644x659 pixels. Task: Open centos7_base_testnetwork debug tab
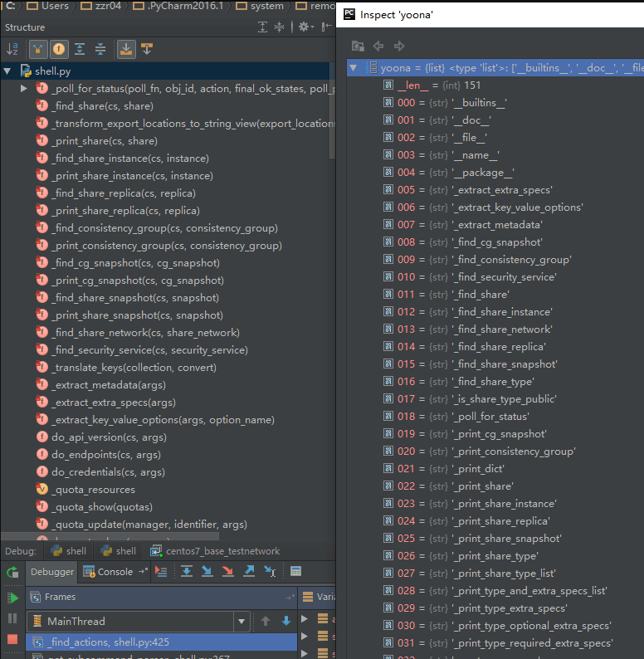tap(215, 551)
